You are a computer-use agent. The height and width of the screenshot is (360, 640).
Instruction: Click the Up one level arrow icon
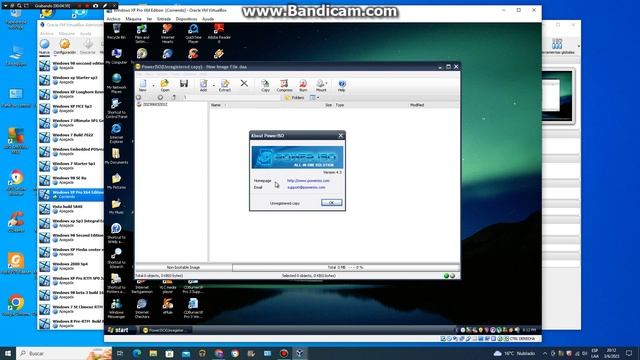pos(174,98)
